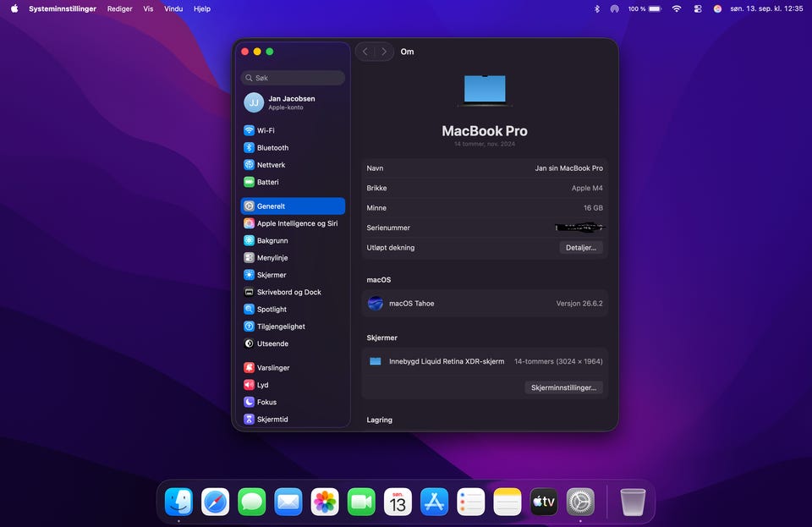Open Fokus settings in sidebar
The height and width of the screenshot is (527, 812).
point(293,402)
